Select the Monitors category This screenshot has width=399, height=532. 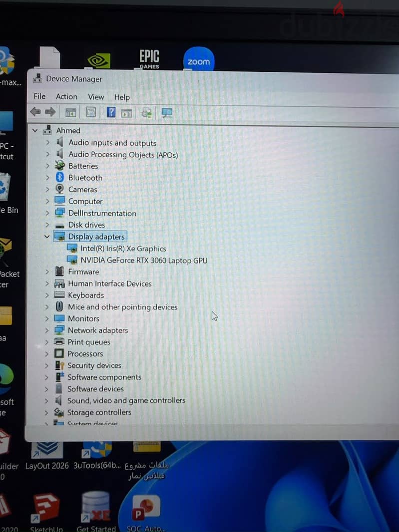click(x=83, y=318)
